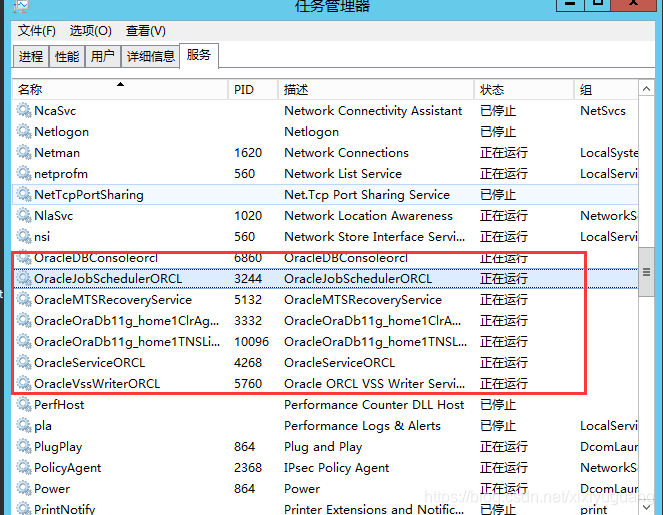
Task: Switch to the 详细信息 tab
Action: pos(151,56)
